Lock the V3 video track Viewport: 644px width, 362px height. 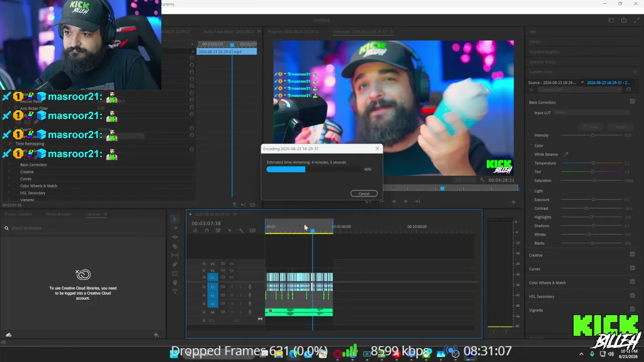click(204, 263)
